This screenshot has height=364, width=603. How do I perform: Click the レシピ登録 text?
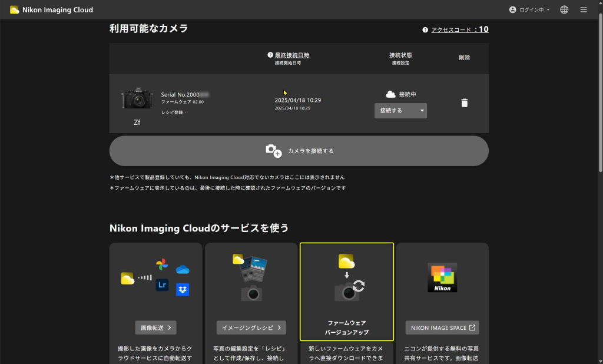tap(172, 112)
